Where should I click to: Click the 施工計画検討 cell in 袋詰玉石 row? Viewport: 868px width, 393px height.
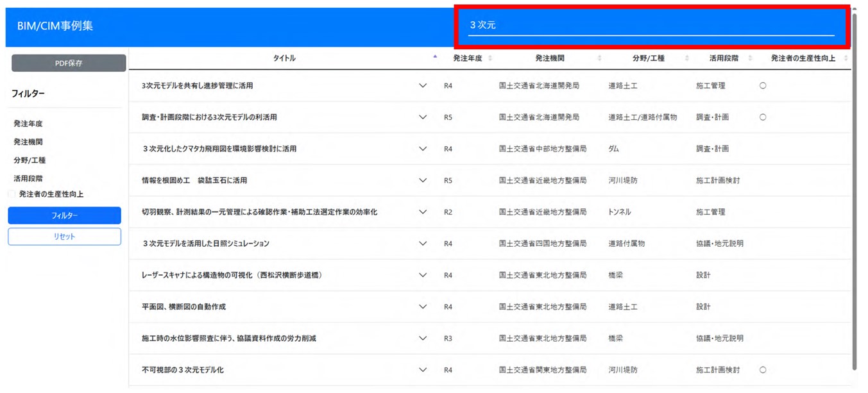coord(718,181)
